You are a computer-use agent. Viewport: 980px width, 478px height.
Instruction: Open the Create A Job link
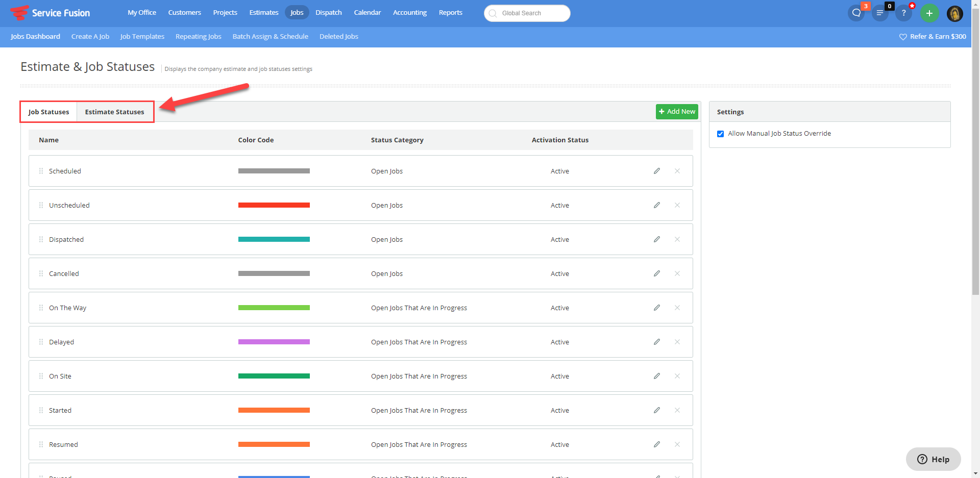(90, 37)
